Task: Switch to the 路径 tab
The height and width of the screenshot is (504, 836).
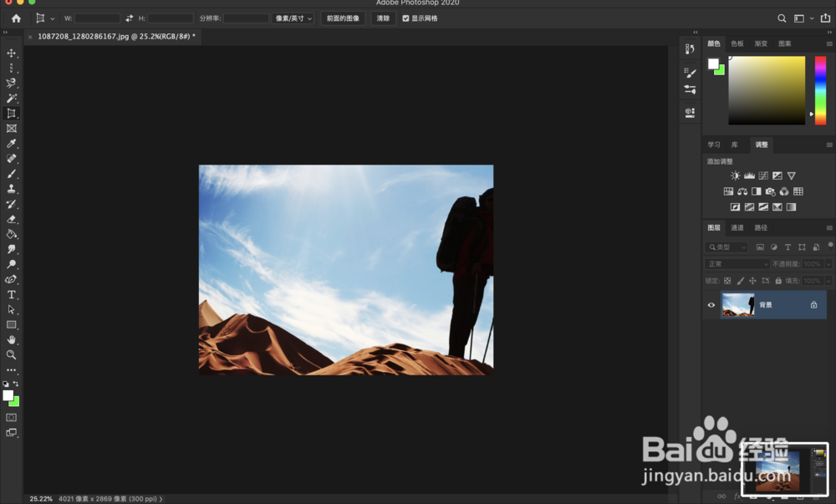Action: (761, 228)
